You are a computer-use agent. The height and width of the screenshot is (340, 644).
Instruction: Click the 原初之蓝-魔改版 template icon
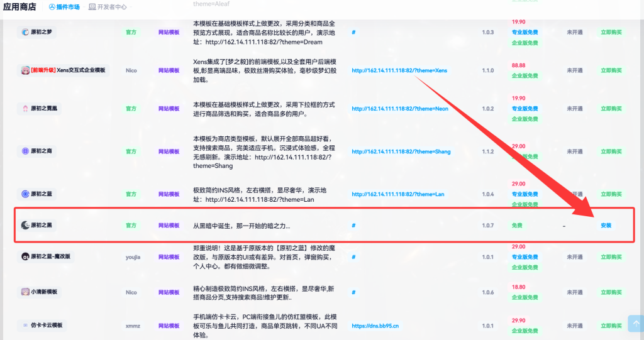point(25,256)
